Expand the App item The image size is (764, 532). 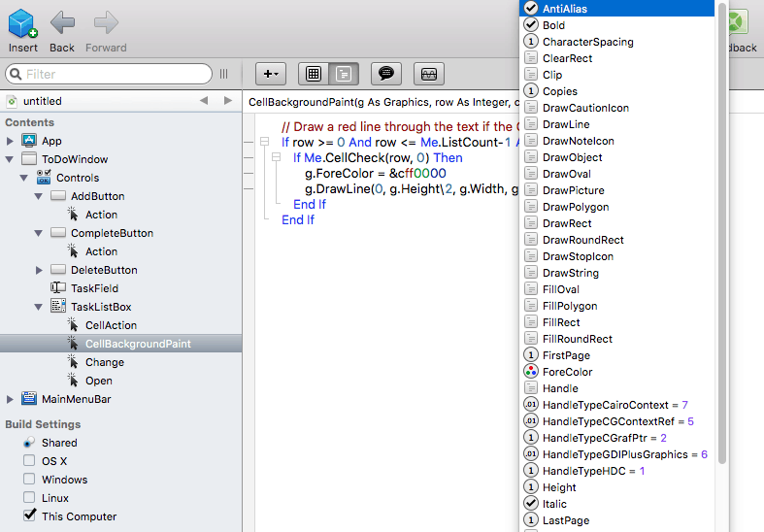pos(10,142)
